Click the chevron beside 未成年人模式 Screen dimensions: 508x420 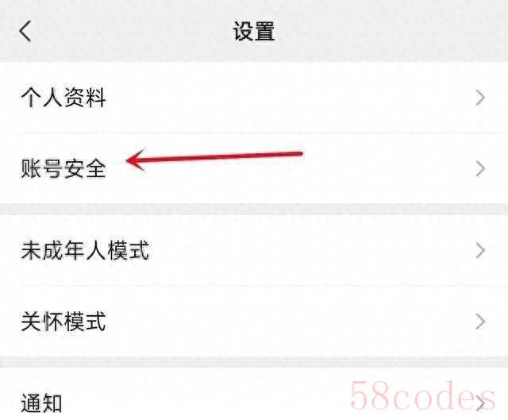480,251
